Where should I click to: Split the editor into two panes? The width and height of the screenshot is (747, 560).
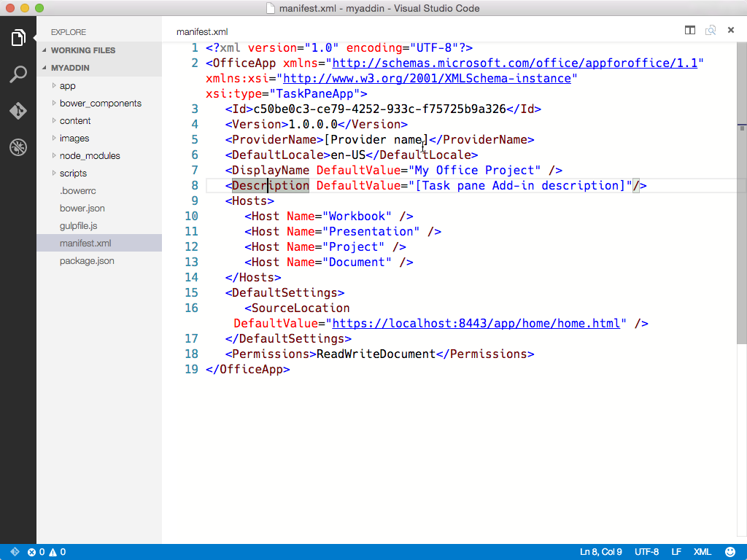(689, 31)
